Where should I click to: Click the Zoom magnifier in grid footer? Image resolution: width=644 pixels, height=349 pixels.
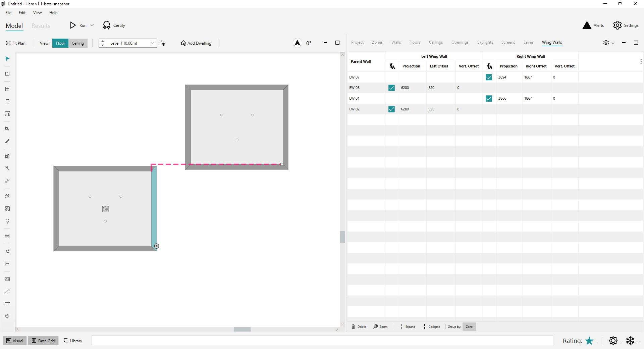376,327
